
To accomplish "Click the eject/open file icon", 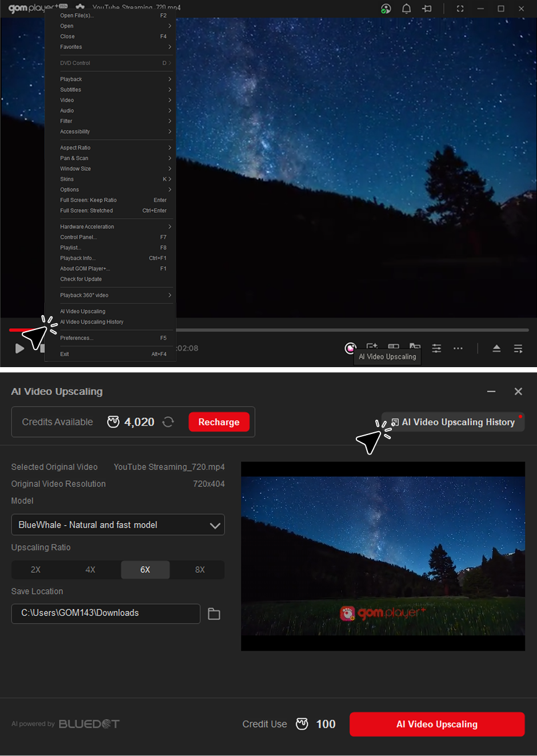I will pos(496,348).
